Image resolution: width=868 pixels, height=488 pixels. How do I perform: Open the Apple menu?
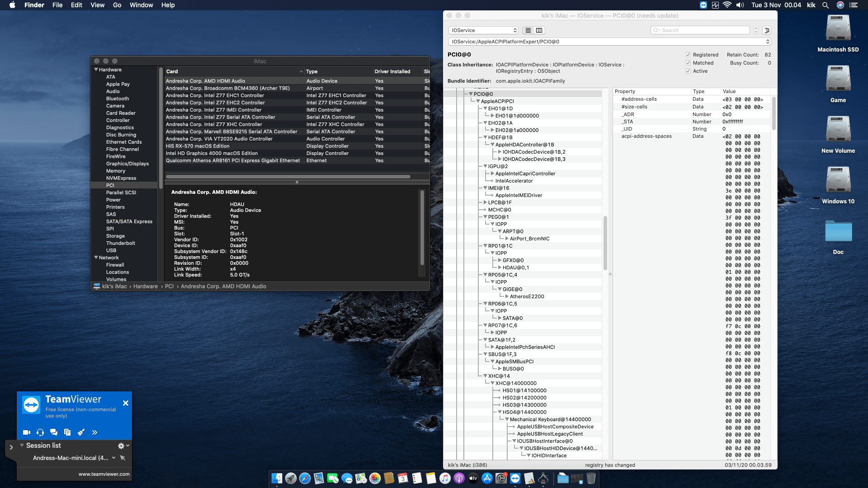tap(13, 5)
